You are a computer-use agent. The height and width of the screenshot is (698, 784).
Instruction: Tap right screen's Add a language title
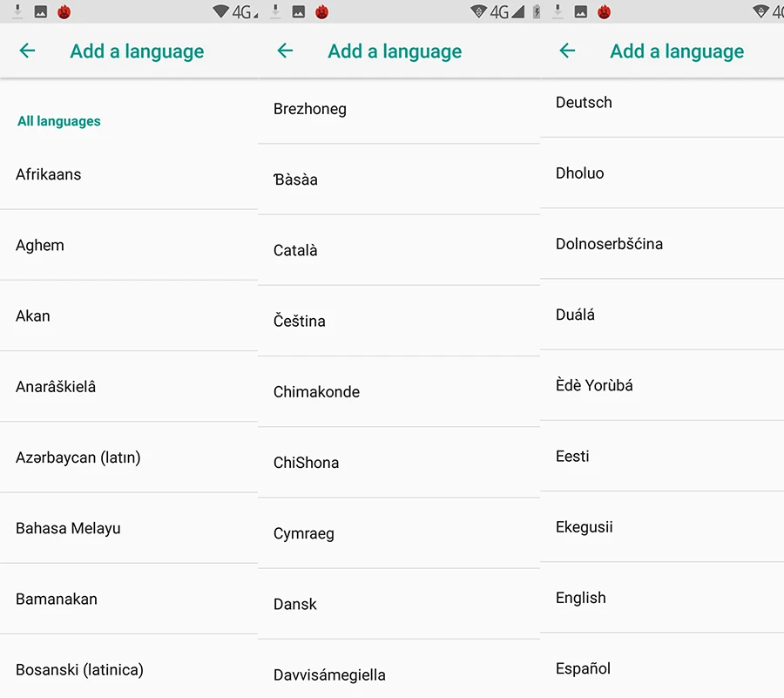click(x=677, y=51)
